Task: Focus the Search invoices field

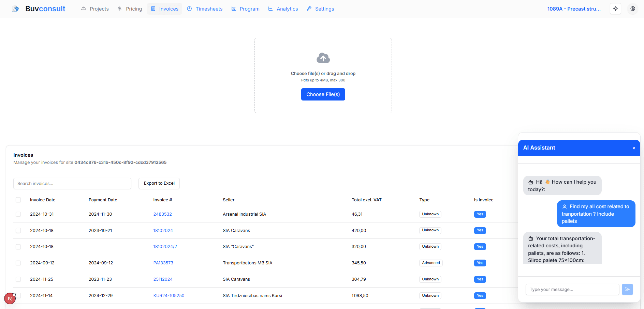Action: pos(72,183)
